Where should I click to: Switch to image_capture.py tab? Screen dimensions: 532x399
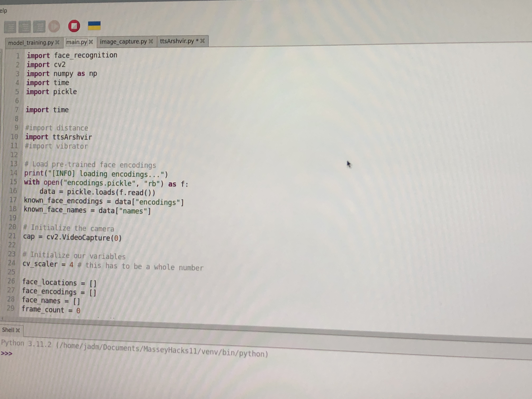123,42
